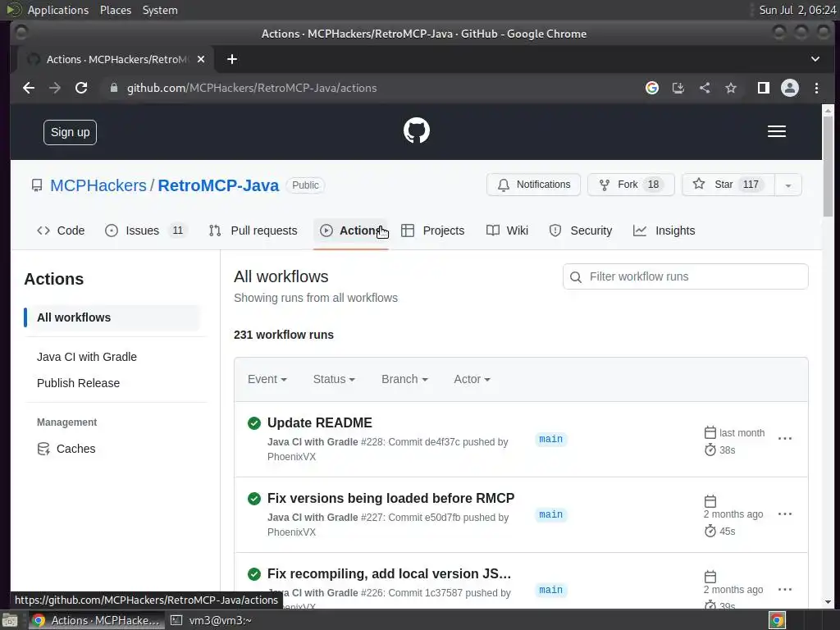Screen dimensions: 840x630
Task: Open the Star lists dropdown arrow
Action: click(x=788, y=185)
